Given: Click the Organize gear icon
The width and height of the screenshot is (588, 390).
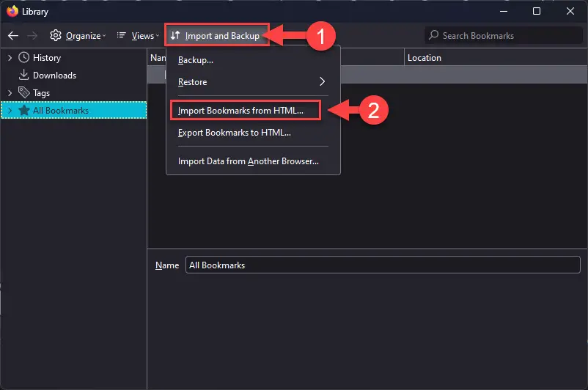Looking at the screenshot, I should pos(56,35).
